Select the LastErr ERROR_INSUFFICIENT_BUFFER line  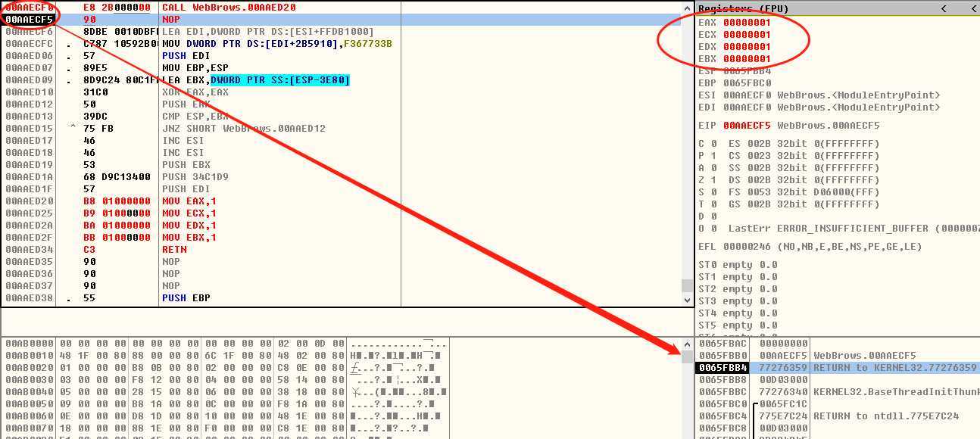pos(838,229)
